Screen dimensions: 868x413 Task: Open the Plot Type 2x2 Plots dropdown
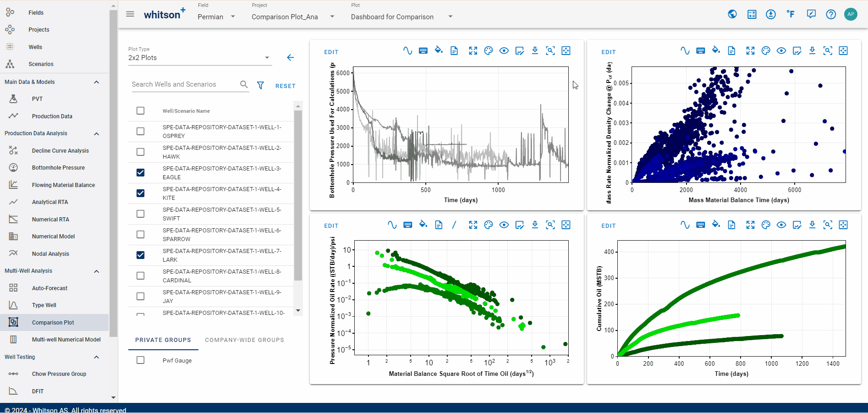200,58
